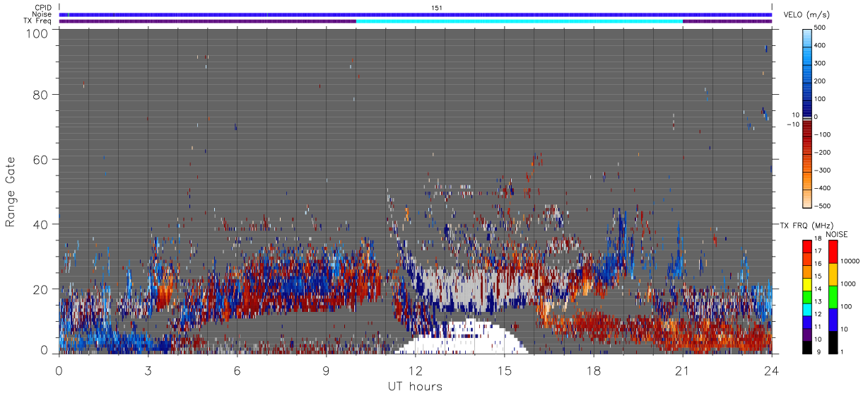Click the red swatch in NOISE legend
The width and height of the screenshot is (868, 401).
[832, 251]
